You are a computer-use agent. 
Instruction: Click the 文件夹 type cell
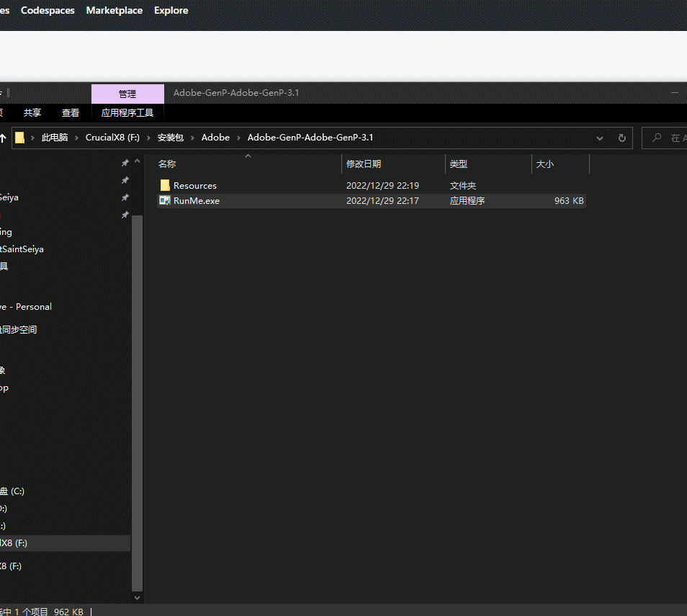point(462,186)
